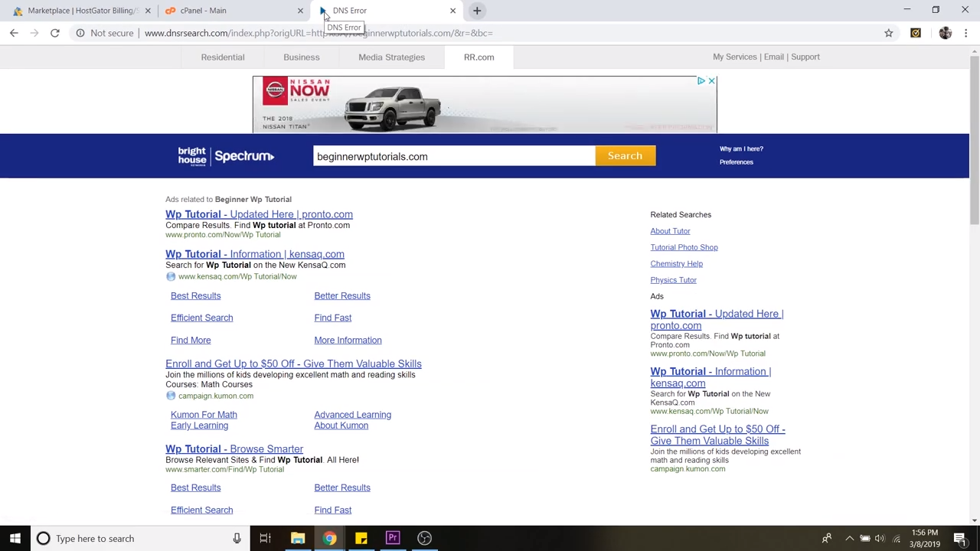The height and width of the screenshot is (551, 980).
Task: Activate the Cortana microphone
Action: [x=237, y=539]
